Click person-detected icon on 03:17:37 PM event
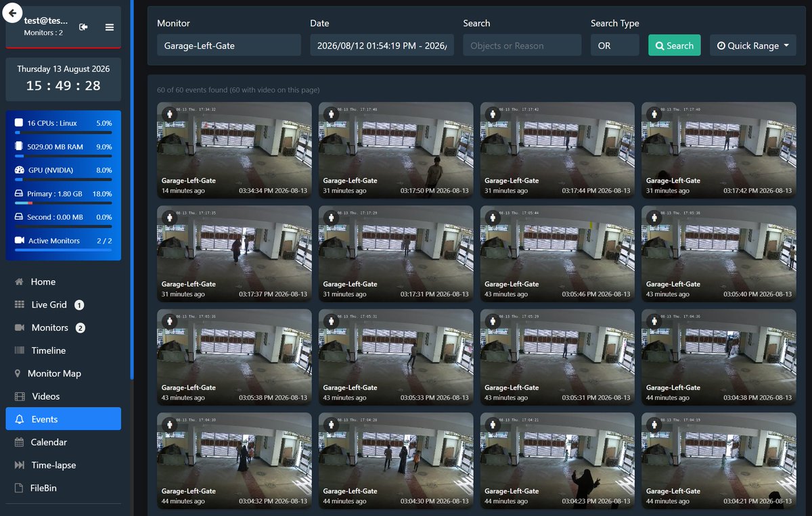812x516 pixels. pos(169,218)
